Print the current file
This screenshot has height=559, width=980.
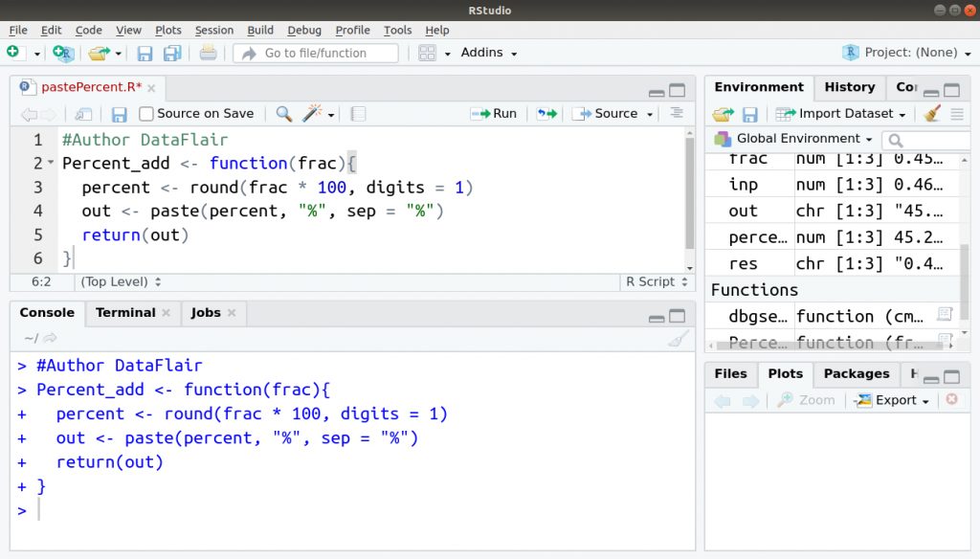pos(209,53)
